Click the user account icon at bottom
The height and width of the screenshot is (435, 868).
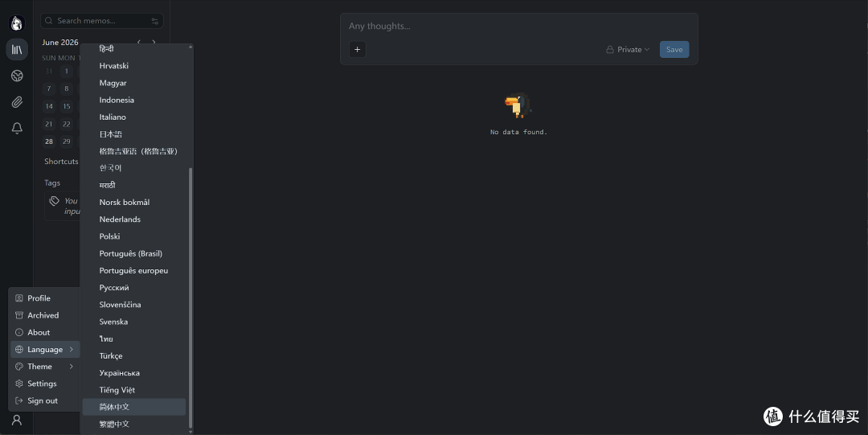tap(17, 420)
